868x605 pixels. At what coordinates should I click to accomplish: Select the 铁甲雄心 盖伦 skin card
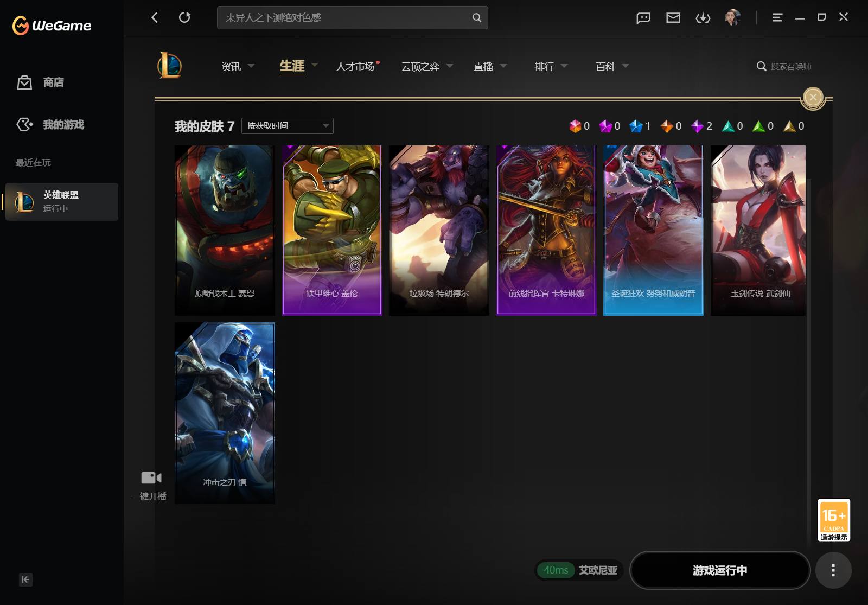coord(332,230)
